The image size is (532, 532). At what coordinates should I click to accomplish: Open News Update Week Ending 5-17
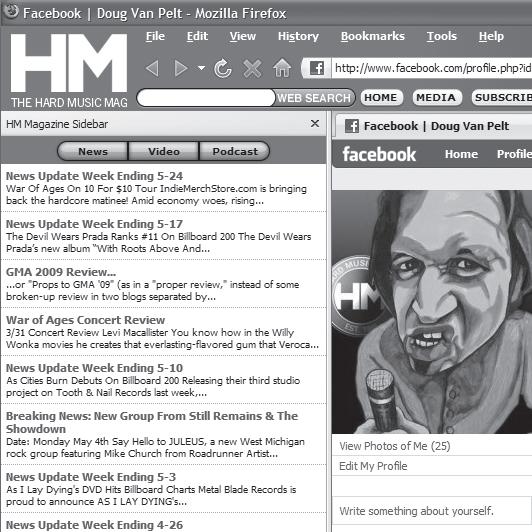94,224
